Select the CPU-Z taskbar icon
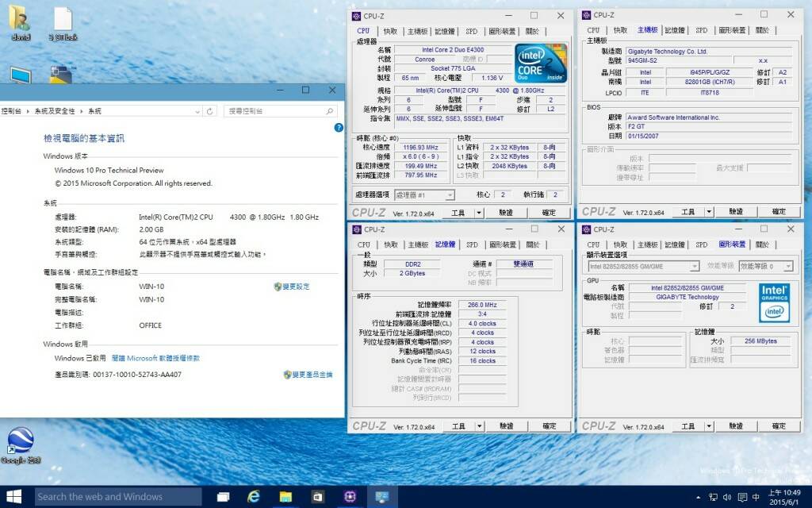 [x=350, y=497]
